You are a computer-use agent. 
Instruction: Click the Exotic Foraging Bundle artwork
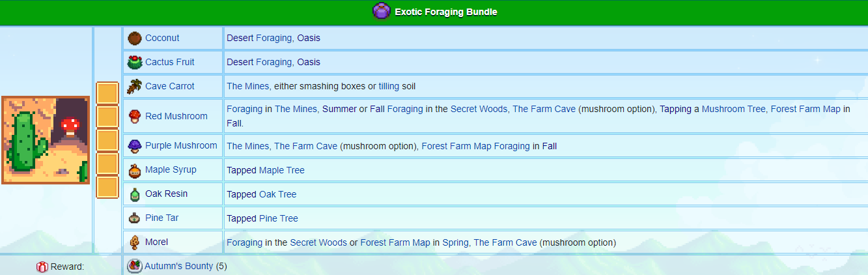[46, 140]
